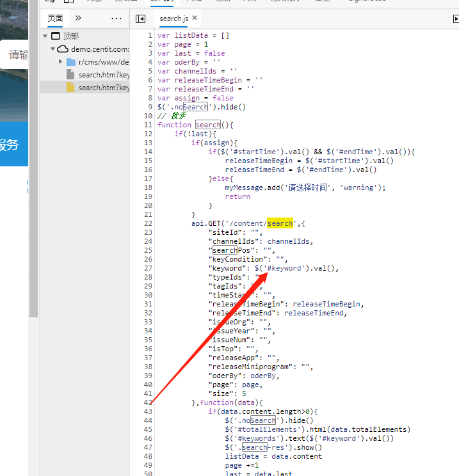Viewport: 459px width, 476px height.
Task: Collapse the 顶部 tree node arrow
Action: [x=45, y=36]
